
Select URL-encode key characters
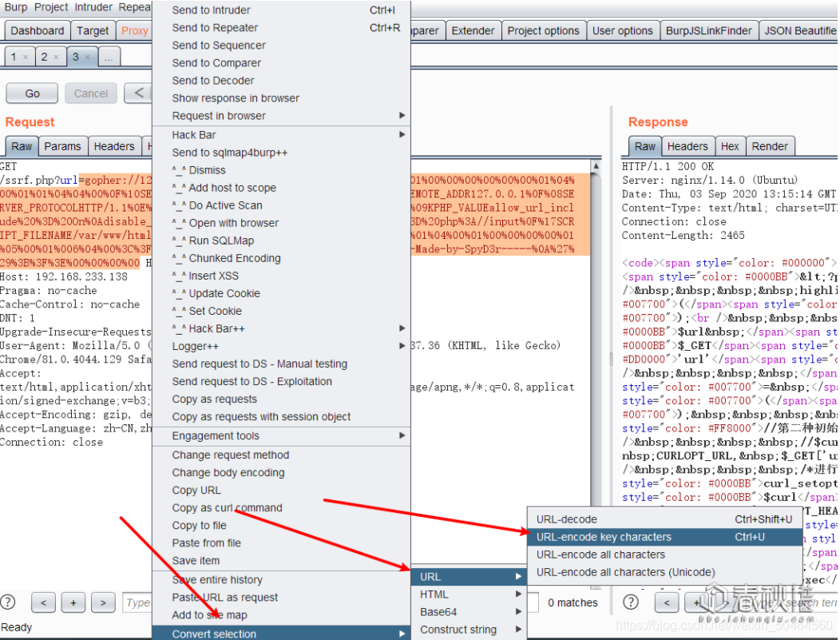click(x=664, y=537)
